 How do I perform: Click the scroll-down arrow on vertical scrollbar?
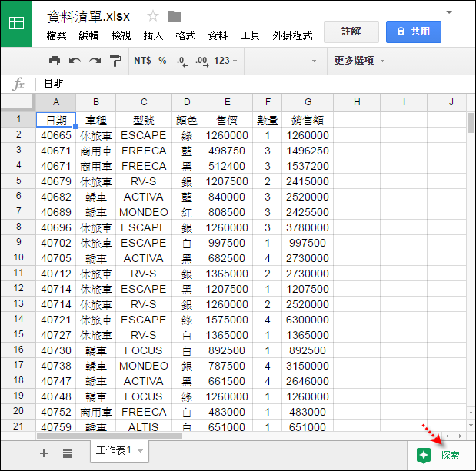point(471,425)
